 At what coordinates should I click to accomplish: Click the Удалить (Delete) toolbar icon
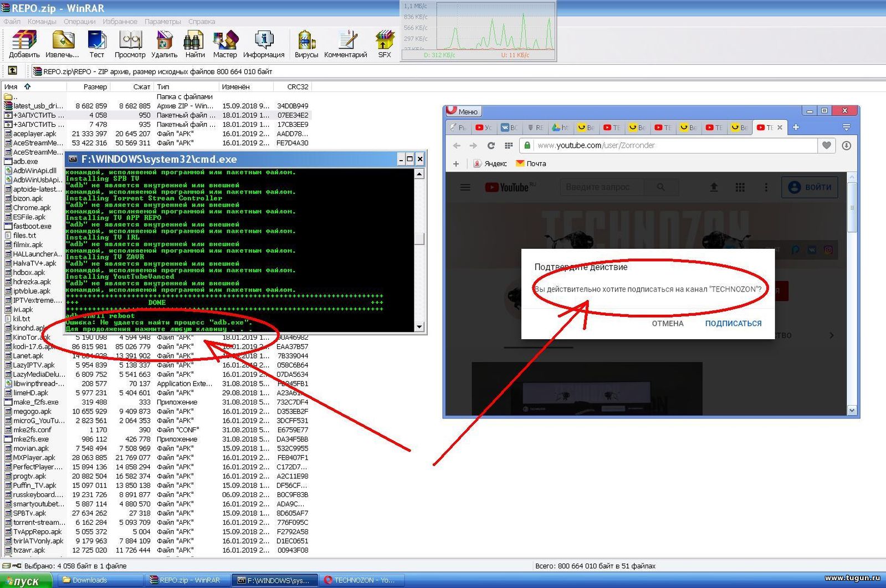[164, 44]
